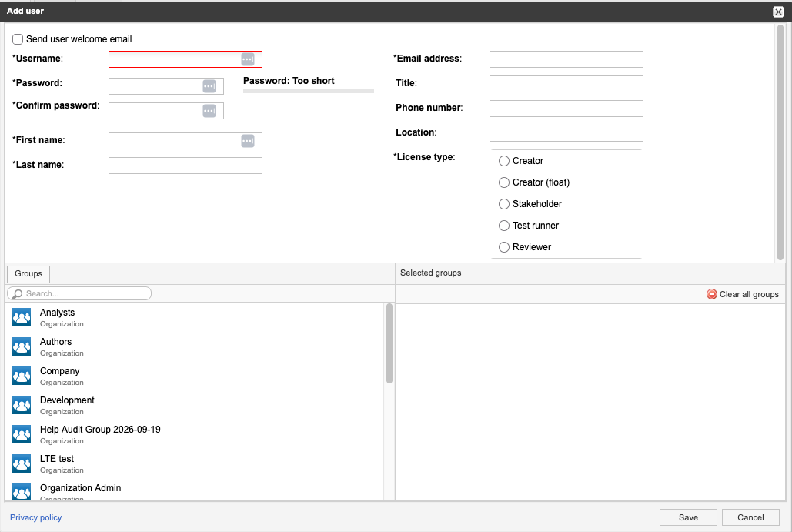
Task: Click the Help Audit Group 2026-09-19 icon
Action: tap(22, 435)
